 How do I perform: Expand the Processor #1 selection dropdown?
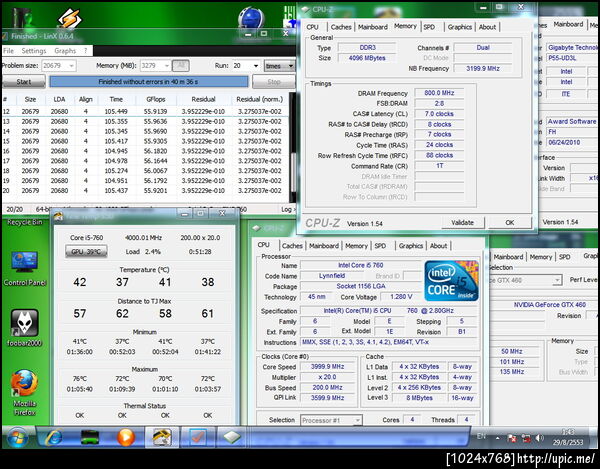331,420
